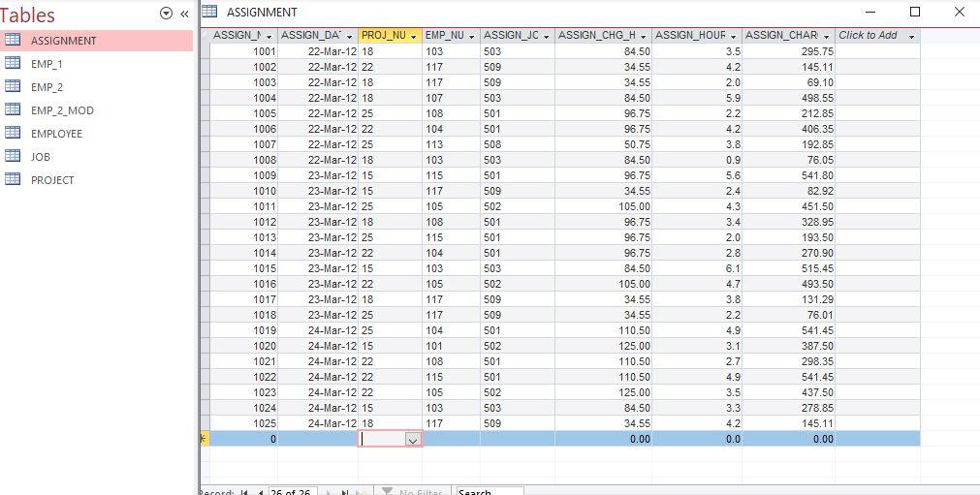
Task: Click the charge cell 498.55 in row 1004
Action: [x=789, y=98]
